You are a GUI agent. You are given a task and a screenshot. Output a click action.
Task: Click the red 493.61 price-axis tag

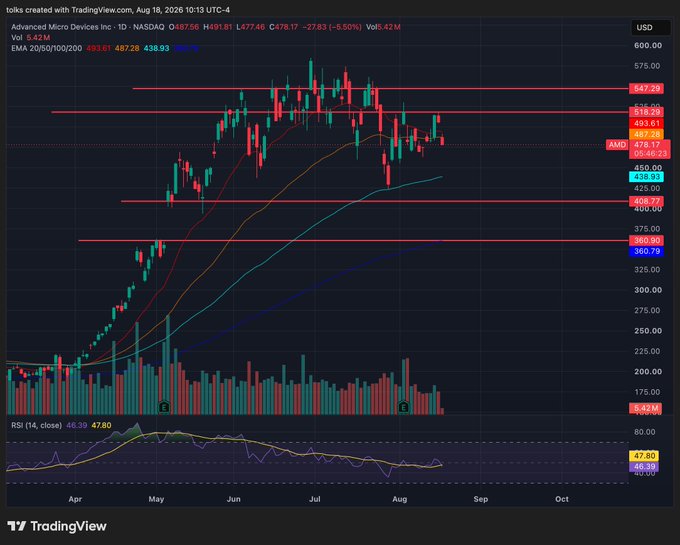(646, 123)
